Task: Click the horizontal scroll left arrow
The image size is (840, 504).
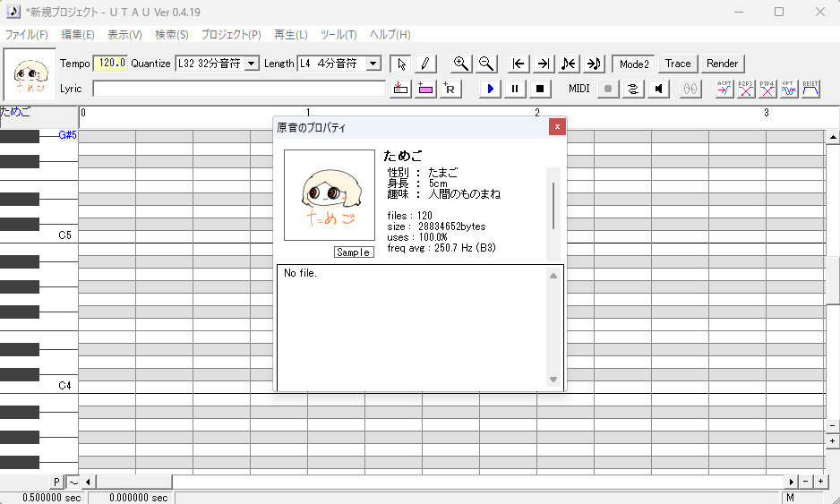Action: 89,482
